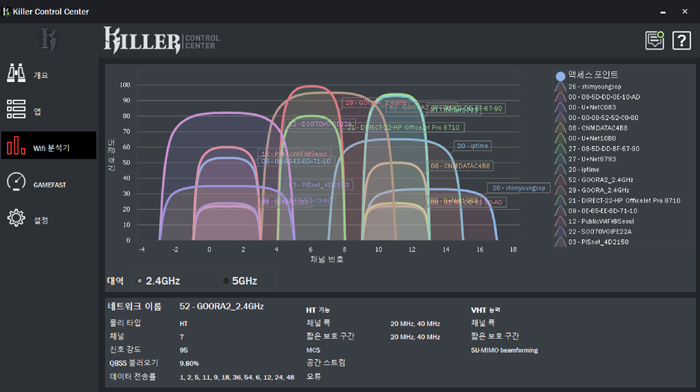Screen dimensions: 700x392
Task: Open the help question mark icon
Action: point(681,41)
